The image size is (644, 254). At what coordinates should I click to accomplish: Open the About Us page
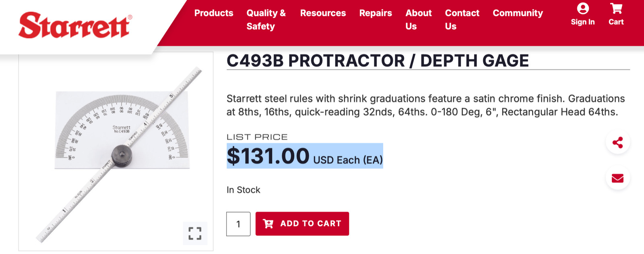tap(418, 19)
